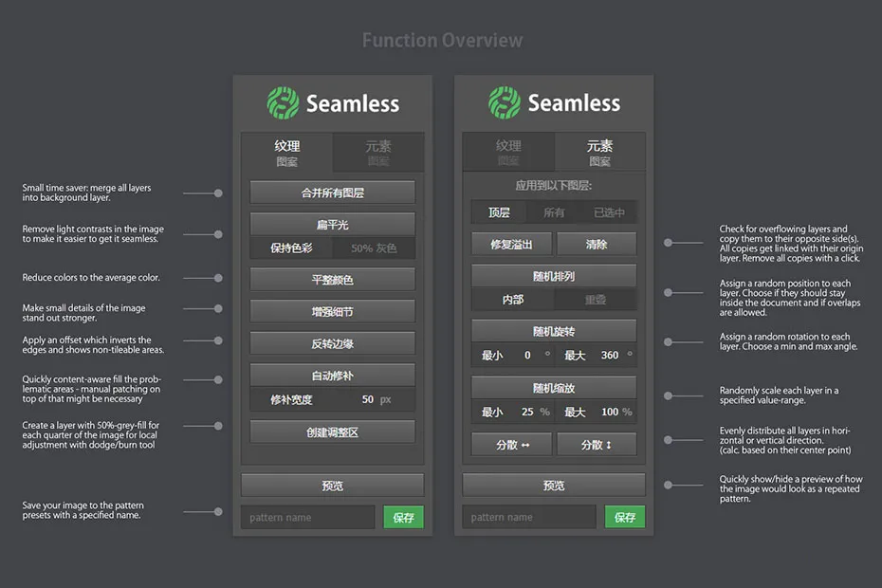Screen dimensions: 882x588
Task: Click the Seamless title in the element panel
Action: coord(575,103)
